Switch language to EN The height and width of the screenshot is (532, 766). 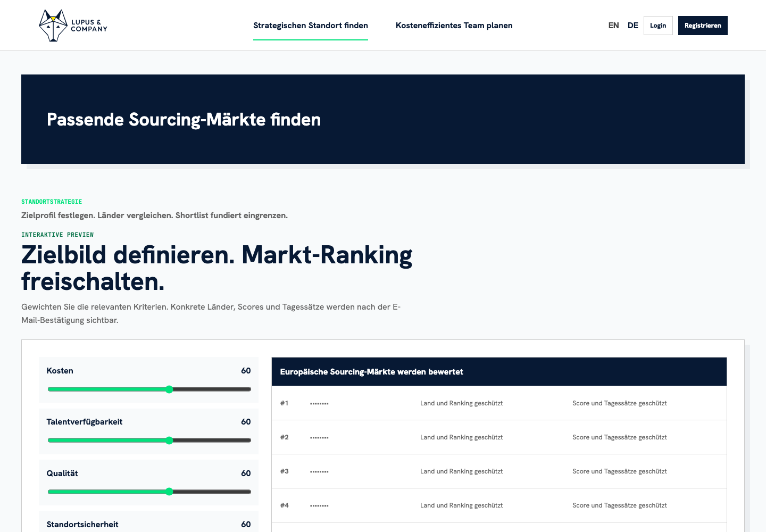pos(614,26)
